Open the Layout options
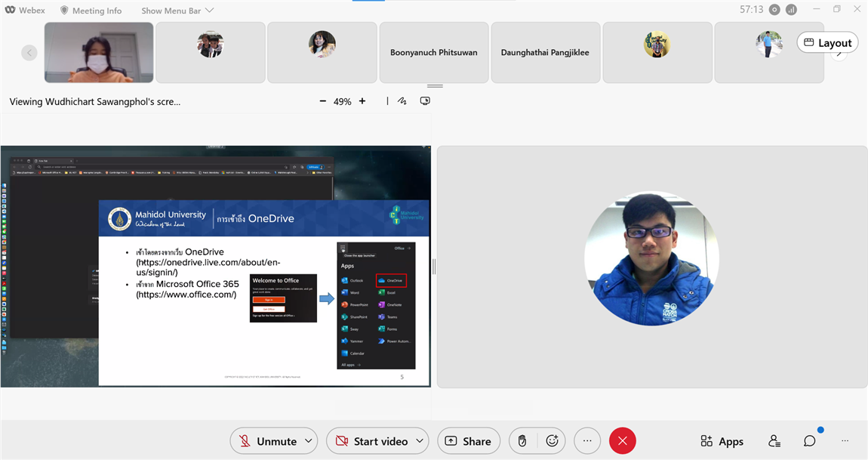The width and height of the screenshot is (868, 460). (827, 43)
